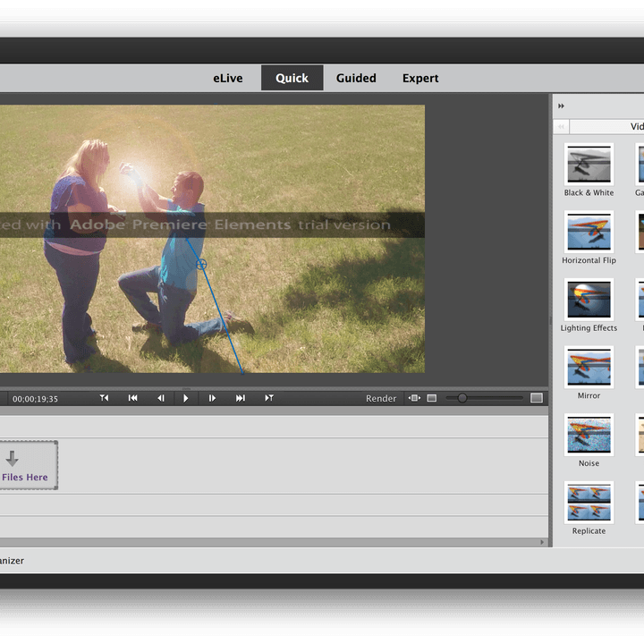
Task: Click the zoom out timeline icon
Action: pyautogui.click(x=432, y=398)
